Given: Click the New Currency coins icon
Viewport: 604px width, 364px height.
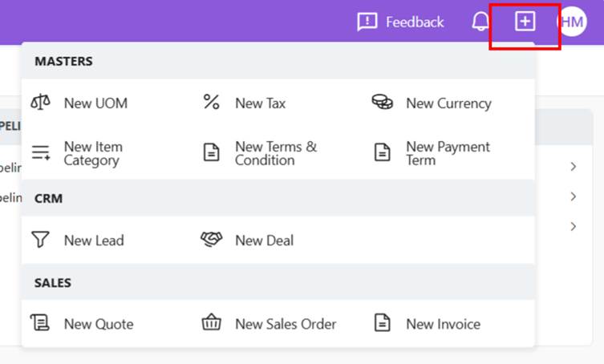Looking at the screenshot, I should [383, 103].
